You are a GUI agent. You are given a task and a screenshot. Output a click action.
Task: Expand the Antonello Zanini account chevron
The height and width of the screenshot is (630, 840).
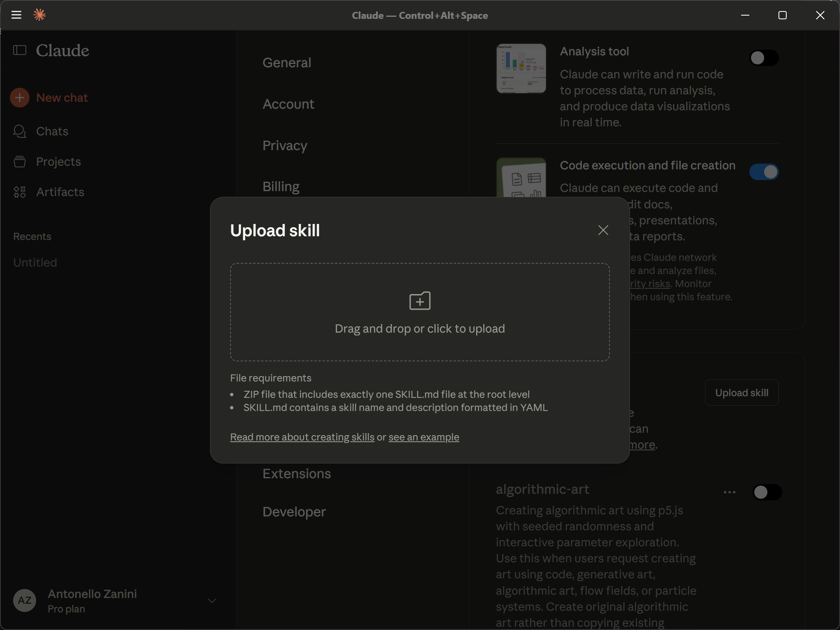tap(212, 601)
